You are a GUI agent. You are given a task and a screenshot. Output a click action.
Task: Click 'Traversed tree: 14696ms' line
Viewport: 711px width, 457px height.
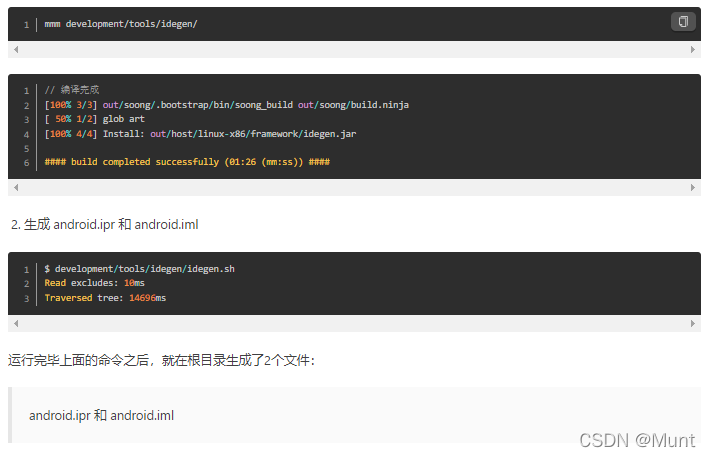(105, 298)
